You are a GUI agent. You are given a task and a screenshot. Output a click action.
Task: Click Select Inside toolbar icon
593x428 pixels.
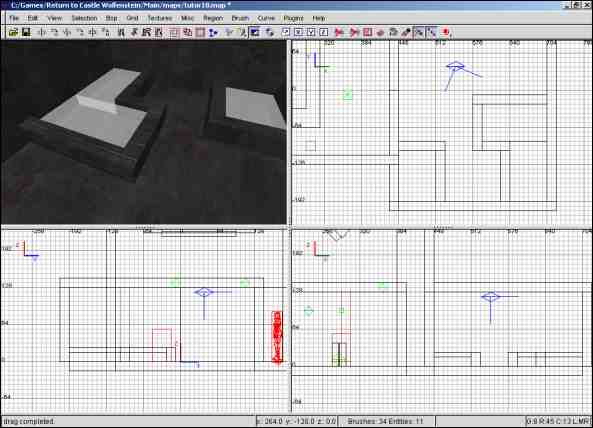(159, 33)
